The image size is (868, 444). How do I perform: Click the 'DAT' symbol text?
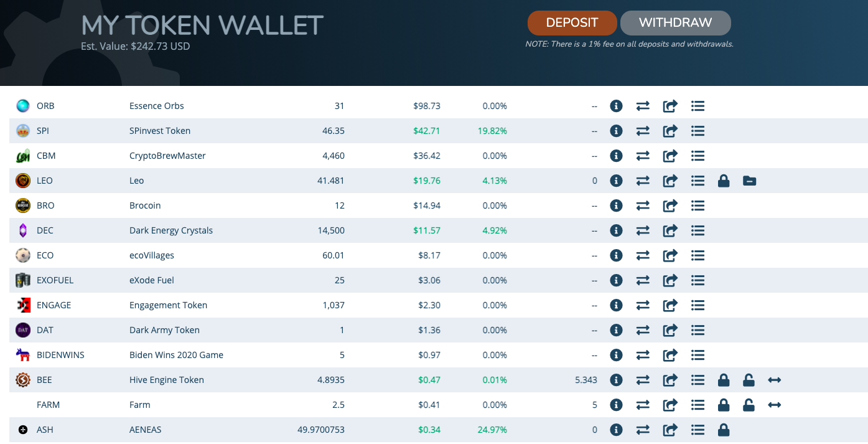[45, 330]
